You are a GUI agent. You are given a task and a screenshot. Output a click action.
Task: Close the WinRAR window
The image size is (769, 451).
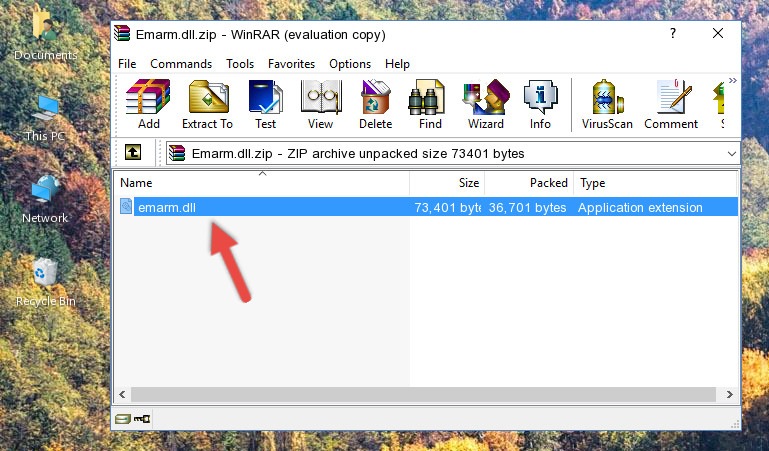718,33
